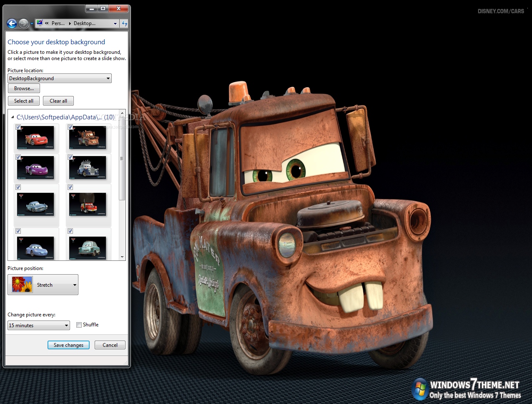This screenshot has width=532, height=404.
Task: Select the purple Holley Shiftwell thumbnail
Action: [36, 168]
